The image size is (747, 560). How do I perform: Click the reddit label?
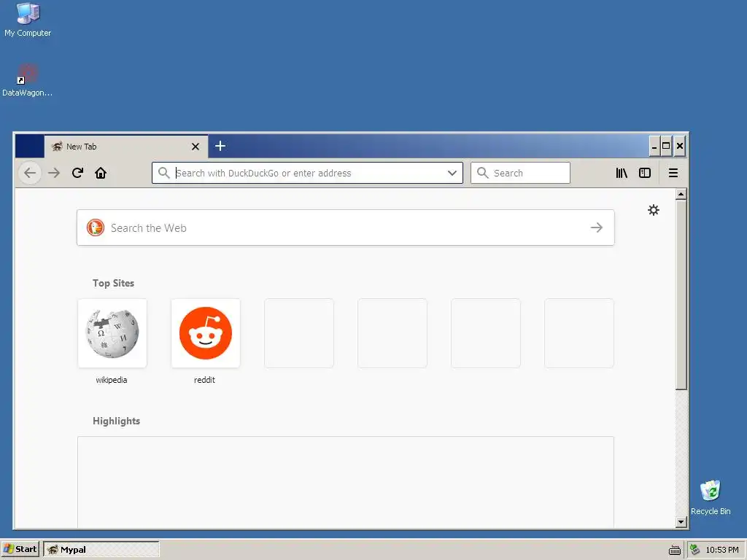(204, 380)
